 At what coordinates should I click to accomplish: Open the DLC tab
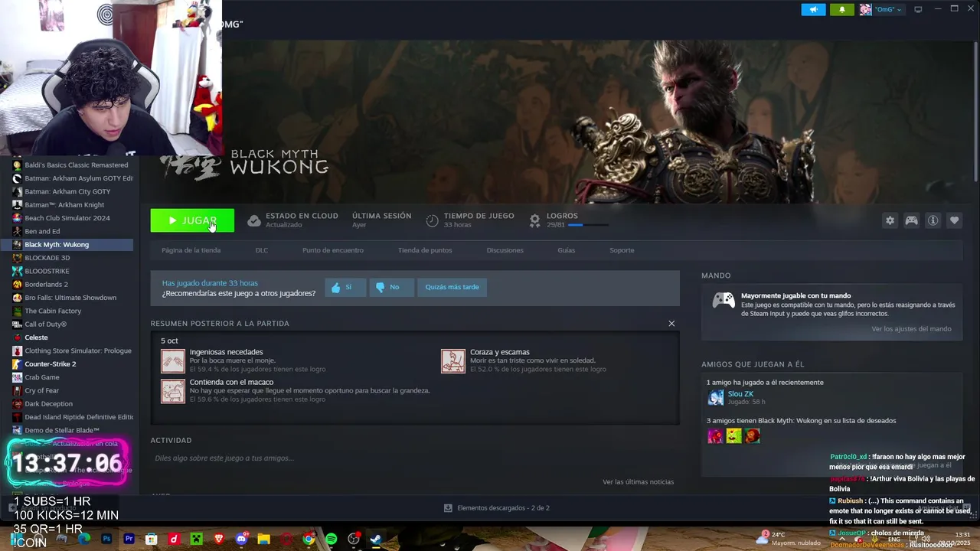(262, 250)
